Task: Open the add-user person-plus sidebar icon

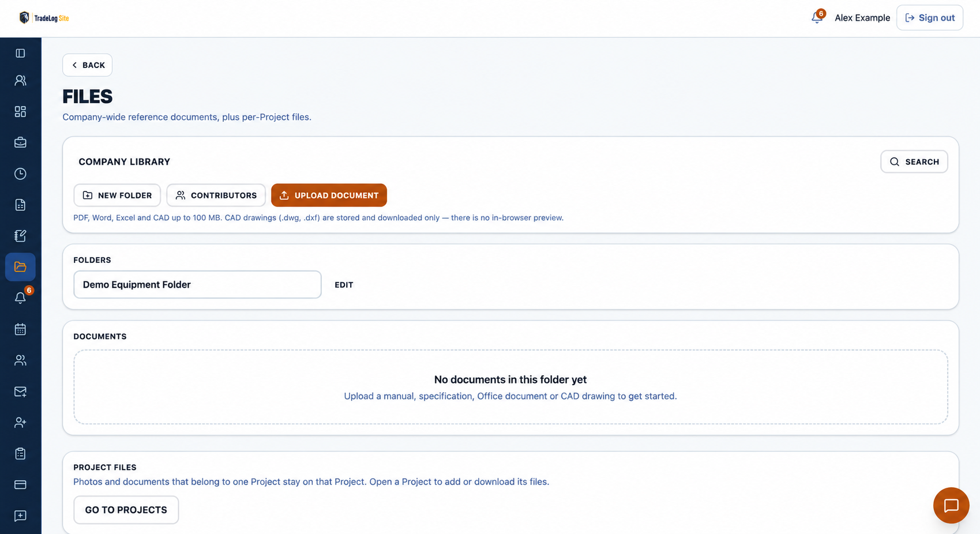Action: pyautogui.click(x=20, y=423)
